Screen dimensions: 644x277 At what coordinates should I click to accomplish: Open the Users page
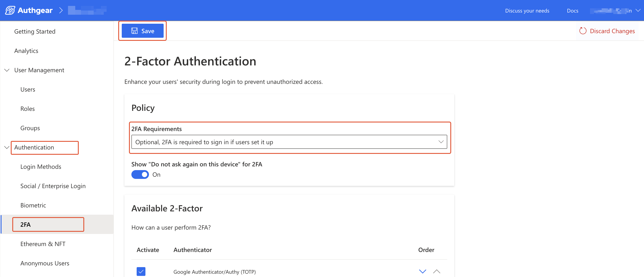[x=28, y=89]
